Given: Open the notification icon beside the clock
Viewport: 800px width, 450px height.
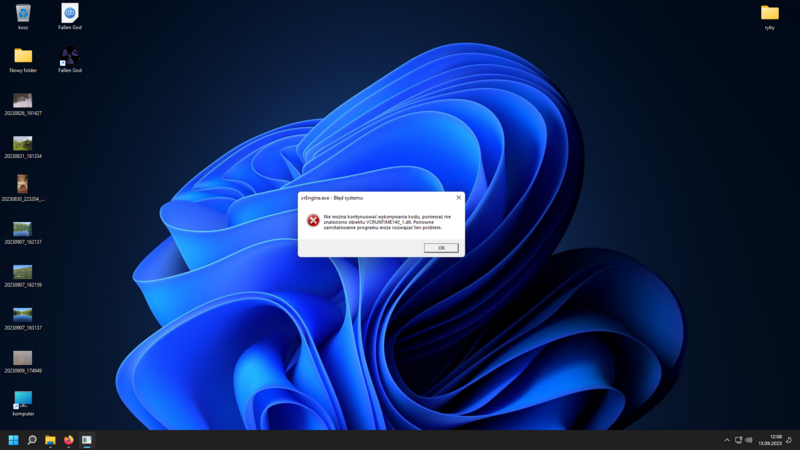Looking at the screenshot, I should point(789,440).
